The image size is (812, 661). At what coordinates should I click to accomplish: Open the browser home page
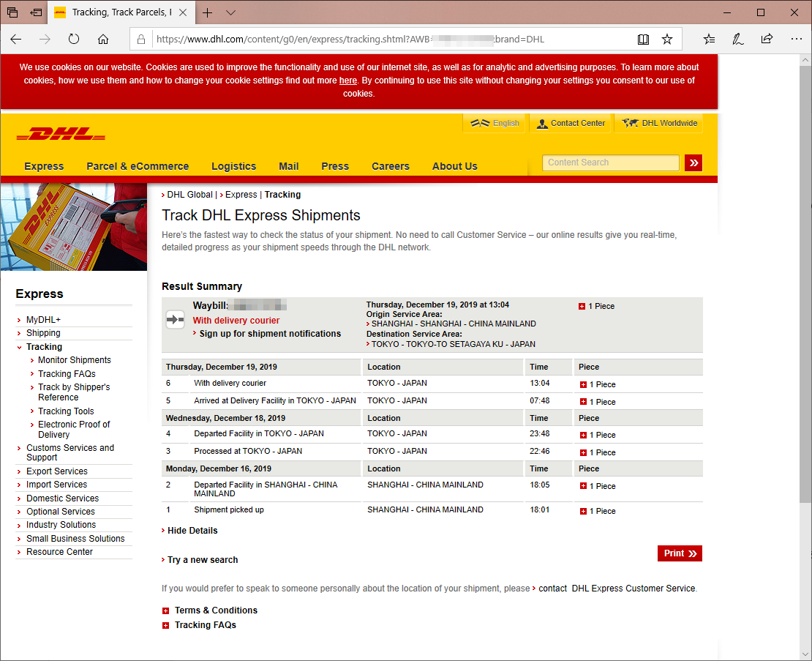(x=103, y=39)
